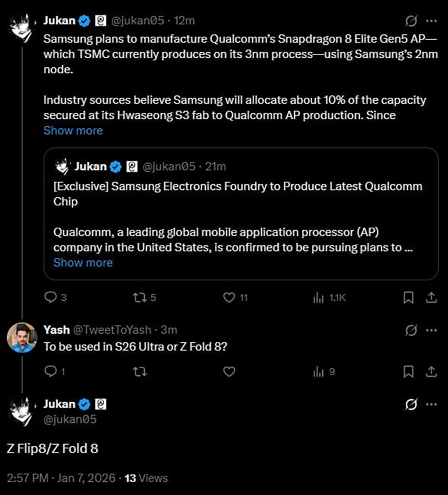The image size is (448, 495).
Task: Expand main post with Show more
Action: [x=73, y=130]
